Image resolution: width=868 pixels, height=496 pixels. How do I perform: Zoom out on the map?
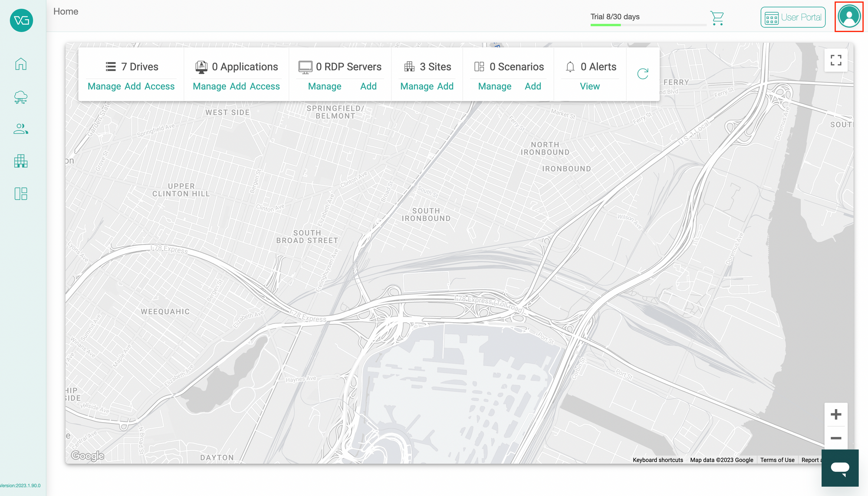pos(836,438)
